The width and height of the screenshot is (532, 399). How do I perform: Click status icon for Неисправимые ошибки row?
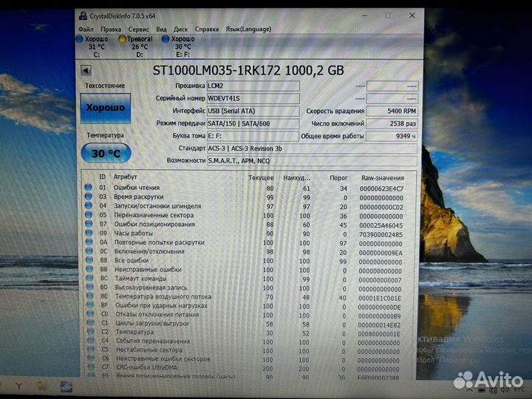coord(89,269)
